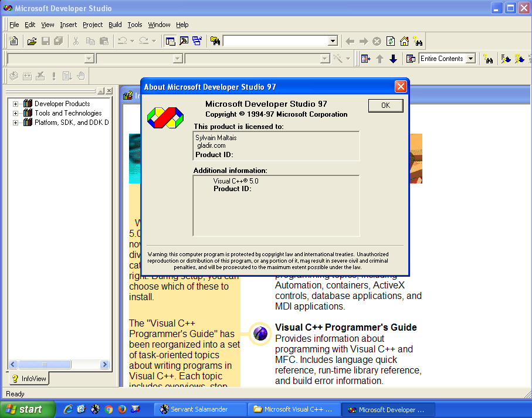The width and height of the screenshot is (532, 418).
Task: Click the Home icon in the InfoViewer toolbar
Action: point(404,41)
